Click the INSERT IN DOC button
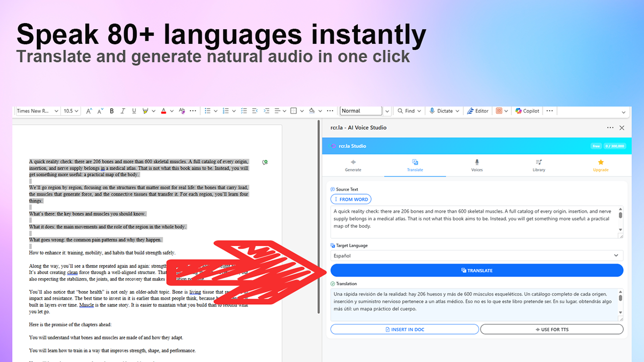Screen dimensions: 644x362 click(405, 329)
